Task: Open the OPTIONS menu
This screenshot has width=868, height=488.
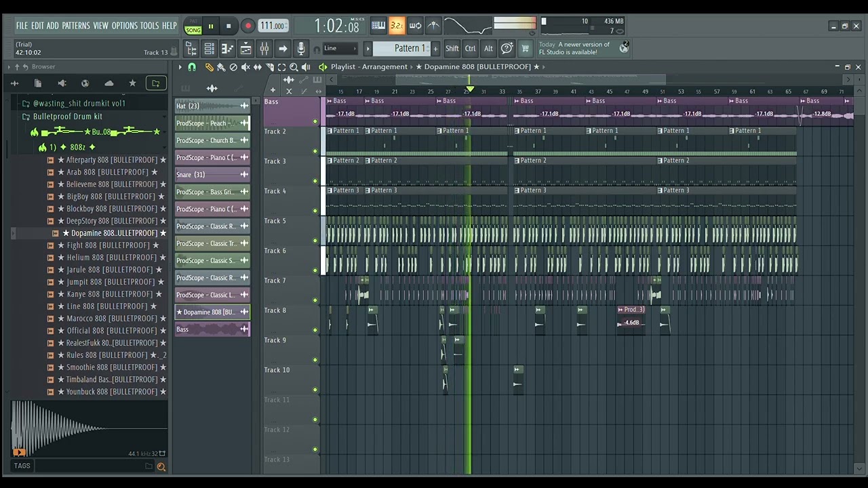Action: point(125,26)
